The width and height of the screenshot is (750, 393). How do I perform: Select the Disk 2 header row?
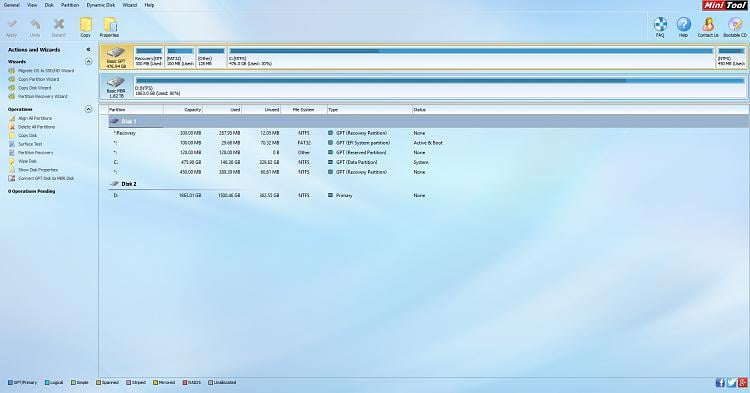tap(429, 184)
